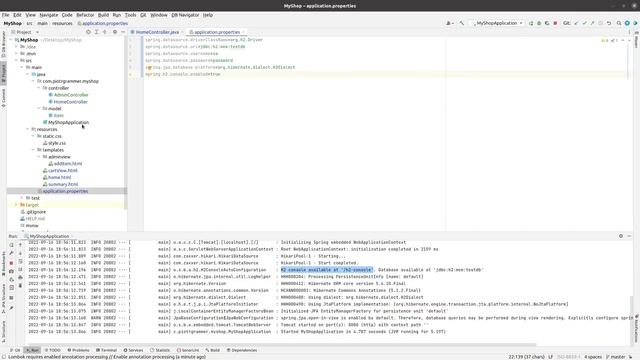Click resources breadcrumb in navigation bar
Viewport: 640px width, 360px height.
[62, 23]
